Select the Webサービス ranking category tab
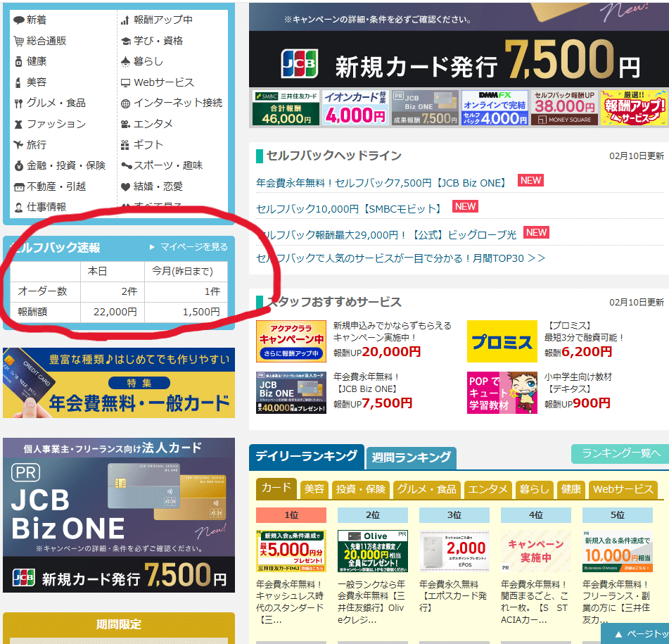The image size is (669, 644). 623,489
